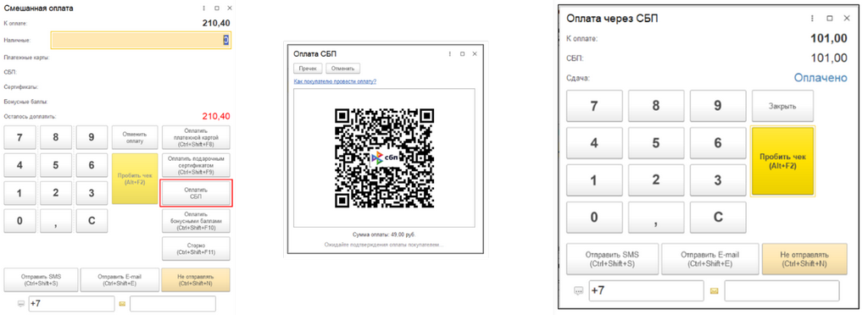Click Оплатить платежной картой button
Screen dimensions: 868x315
pos(196,138)
